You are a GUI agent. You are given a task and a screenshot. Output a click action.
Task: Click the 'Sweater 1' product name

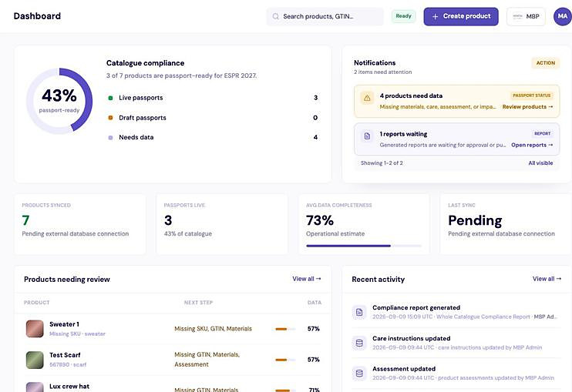(x=64, y=324)
